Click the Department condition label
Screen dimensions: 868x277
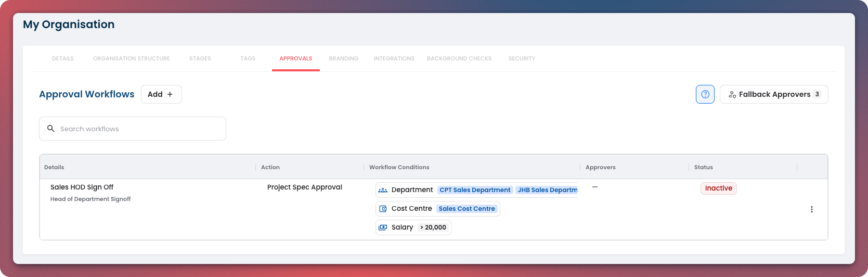pos(412,190)
